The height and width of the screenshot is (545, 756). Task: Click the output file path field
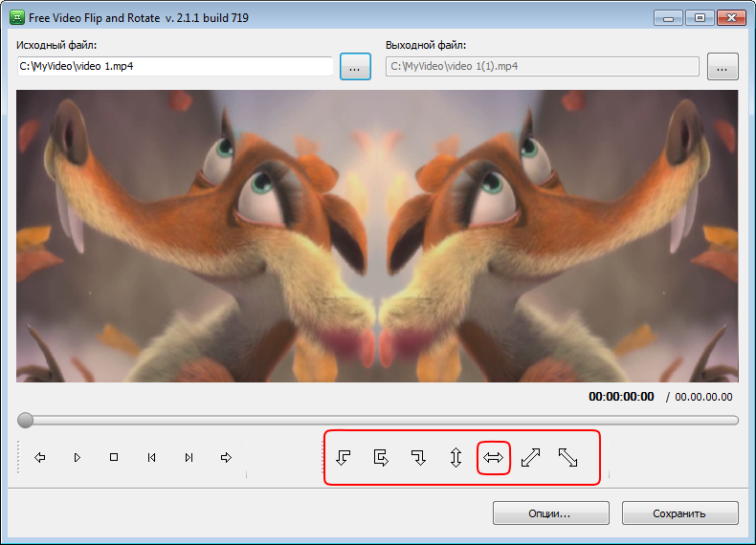543,67
